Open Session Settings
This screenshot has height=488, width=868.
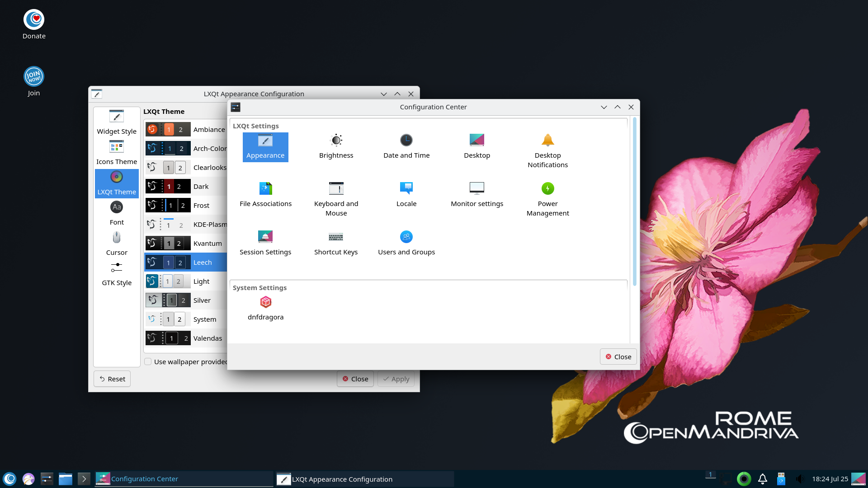tap(265, 244)
